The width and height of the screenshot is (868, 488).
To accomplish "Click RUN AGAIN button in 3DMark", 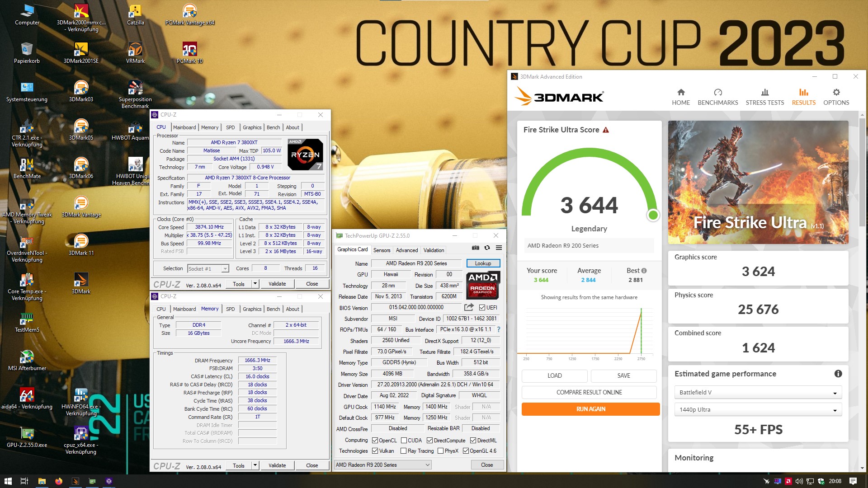I will click(x=590, y=409).
